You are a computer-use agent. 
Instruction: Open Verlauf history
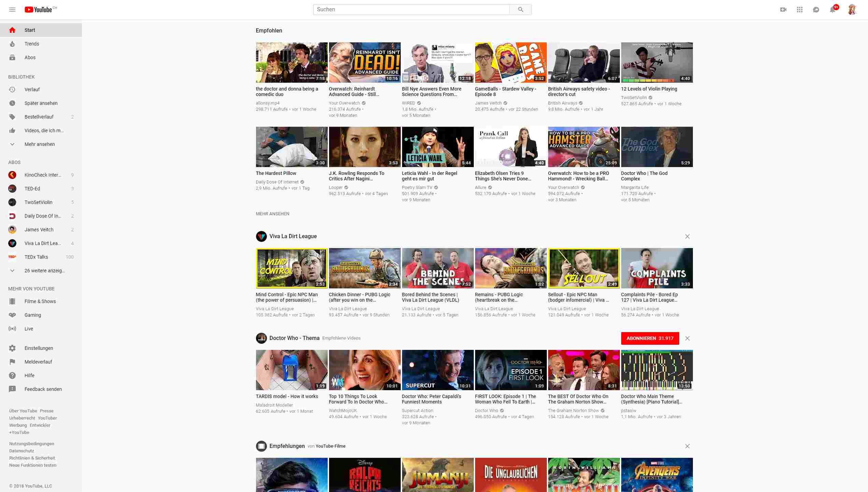point(41,90)
